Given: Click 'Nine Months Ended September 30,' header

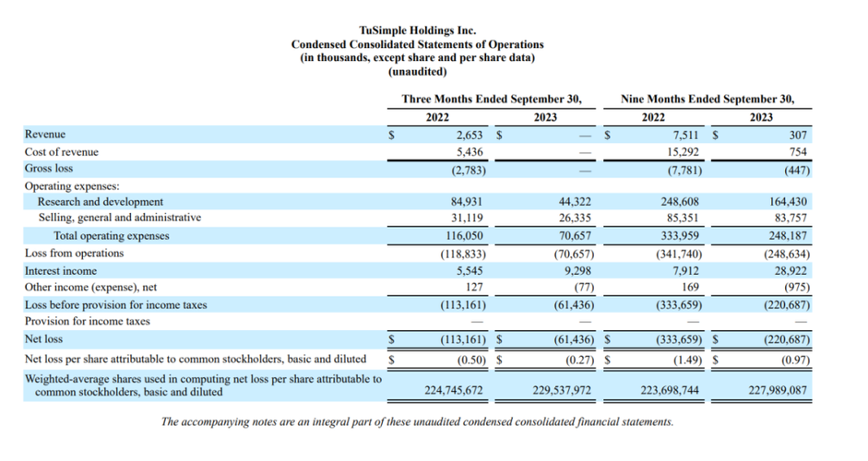Looking at the screenshot, I should pyautogui.click(x=707, y=99).
